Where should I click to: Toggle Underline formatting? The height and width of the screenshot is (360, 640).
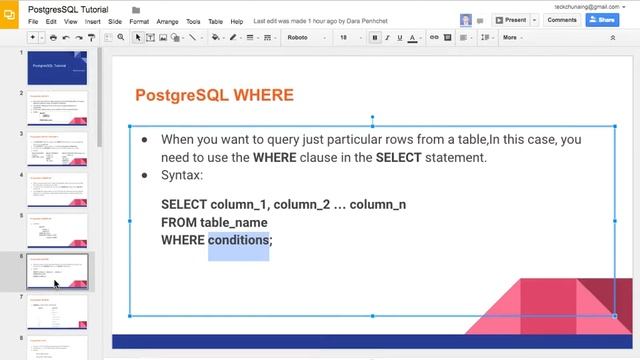400,38
